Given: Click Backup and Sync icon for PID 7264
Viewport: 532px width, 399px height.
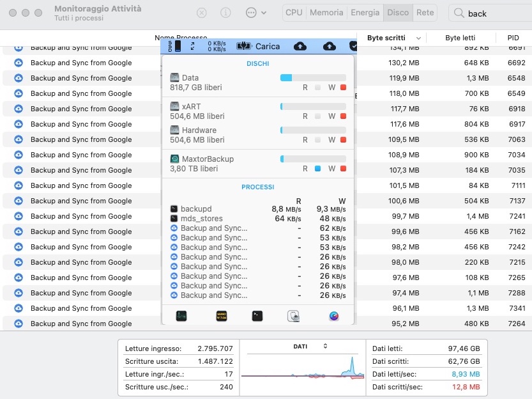Looking at the screenshot, I should pyautogui.click(x=19, y=324).
